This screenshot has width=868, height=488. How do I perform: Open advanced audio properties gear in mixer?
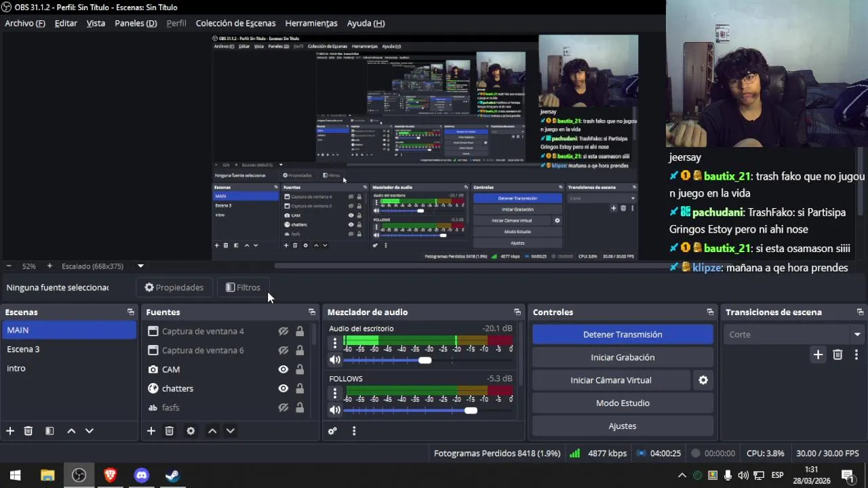coord(332,431)
